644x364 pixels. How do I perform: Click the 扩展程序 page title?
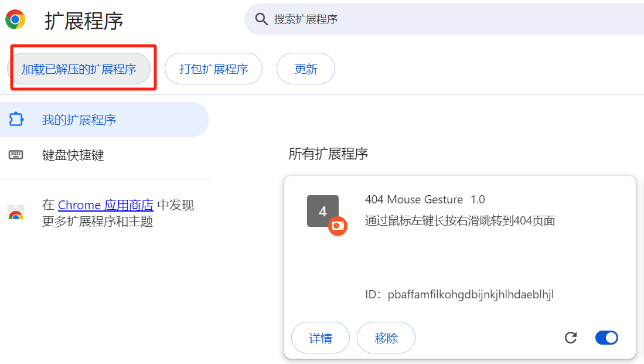coord(84,21)
